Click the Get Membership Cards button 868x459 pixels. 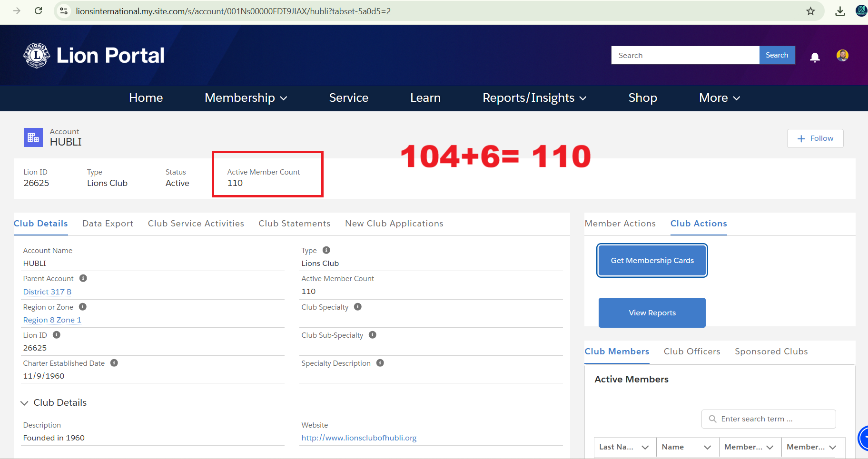coord(652,261)
